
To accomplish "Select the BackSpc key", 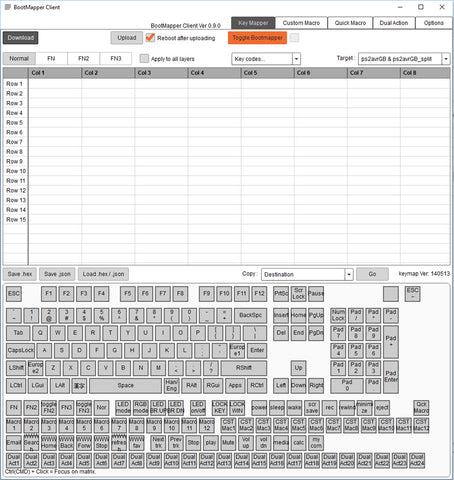I will (250, 315).
